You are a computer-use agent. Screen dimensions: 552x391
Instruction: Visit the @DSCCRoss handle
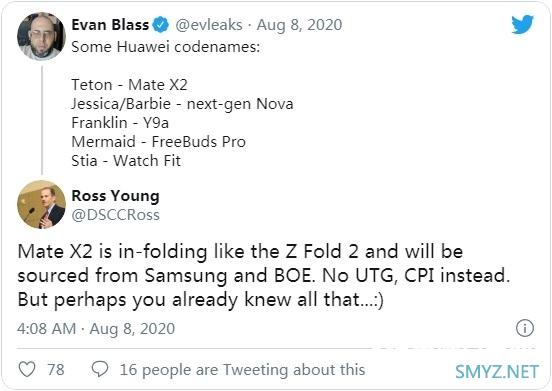115,215
